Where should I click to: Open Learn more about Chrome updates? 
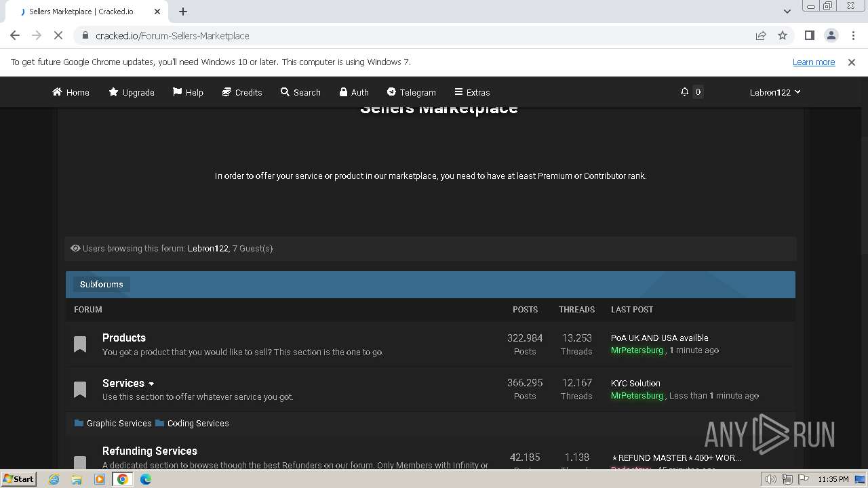click(814, 62)
